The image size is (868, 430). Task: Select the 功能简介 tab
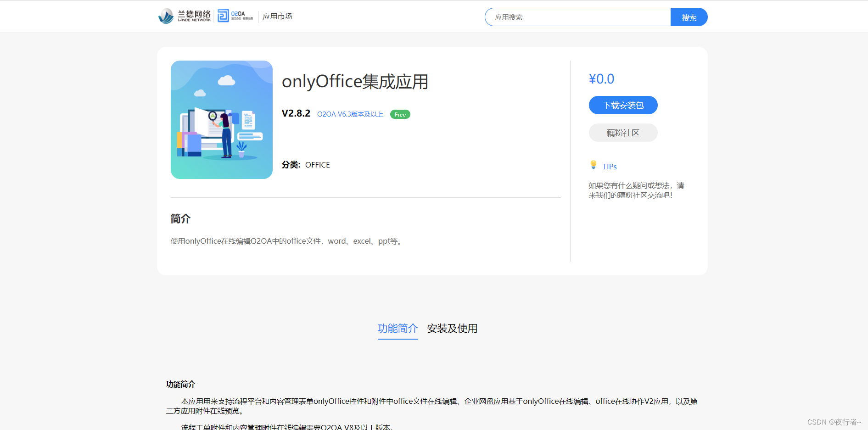pyautogui.click(x=398, y=329)
